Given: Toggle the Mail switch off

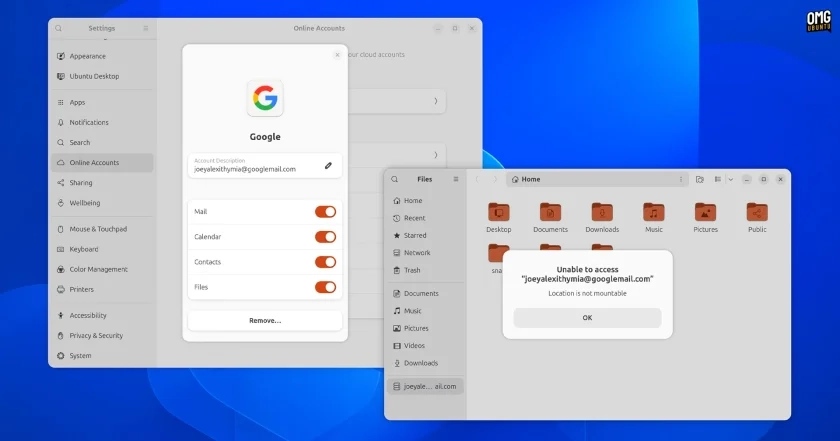Looking at the screenshot, I should pos(325,212).
